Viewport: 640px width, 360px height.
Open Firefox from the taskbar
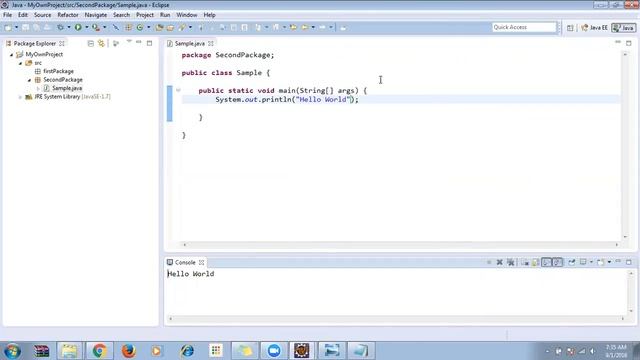[129, 351]
